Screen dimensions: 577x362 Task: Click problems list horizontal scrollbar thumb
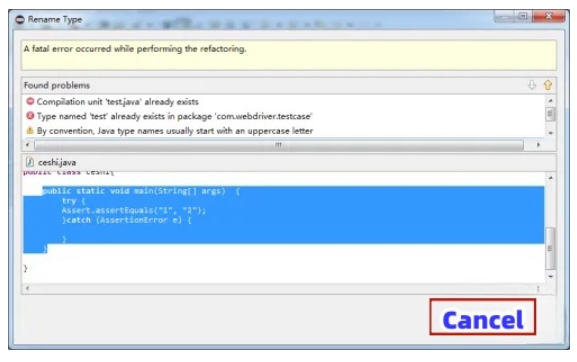pyautogui.click(x=279, y=145)
